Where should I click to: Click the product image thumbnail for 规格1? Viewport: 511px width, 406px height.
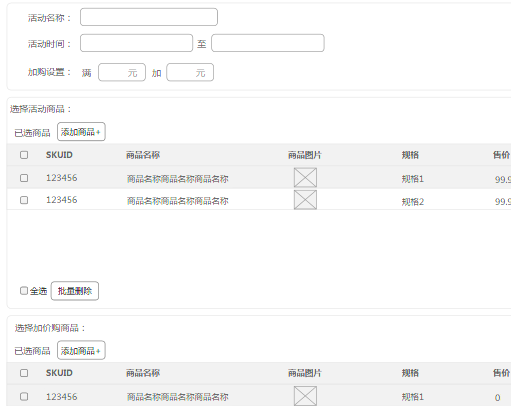[x=305, y=178]
